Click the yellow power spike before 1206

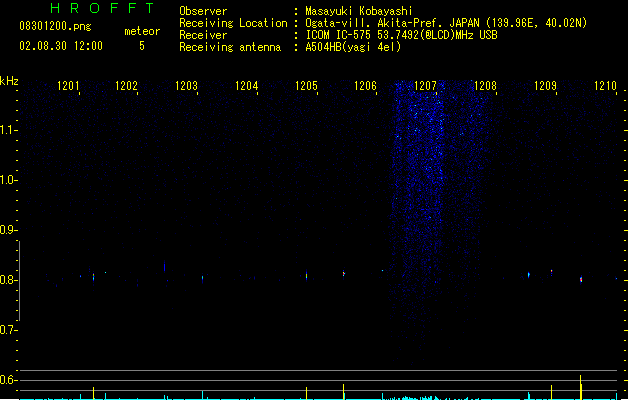point(343,392)
